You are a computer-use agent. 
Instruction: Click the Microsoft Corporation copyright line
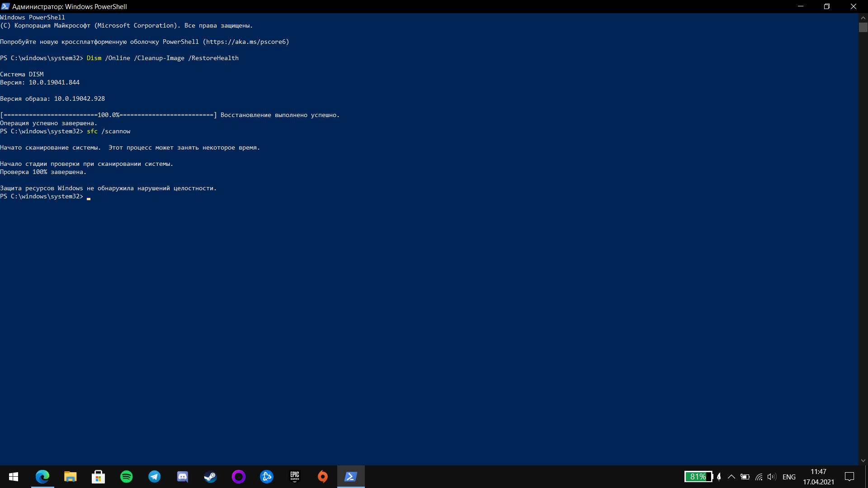click(x=127, y=25)
